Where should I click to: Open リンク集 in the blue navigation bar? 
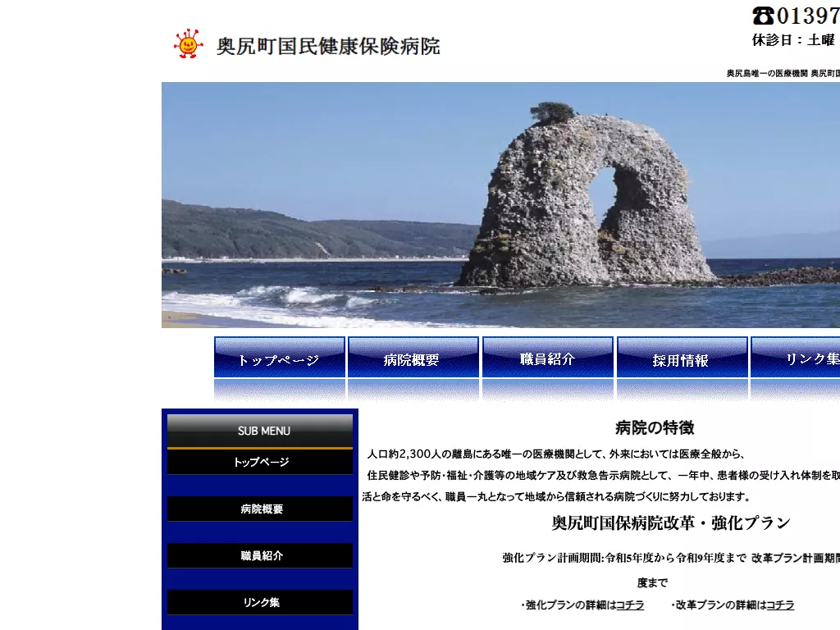pos(796,358)
